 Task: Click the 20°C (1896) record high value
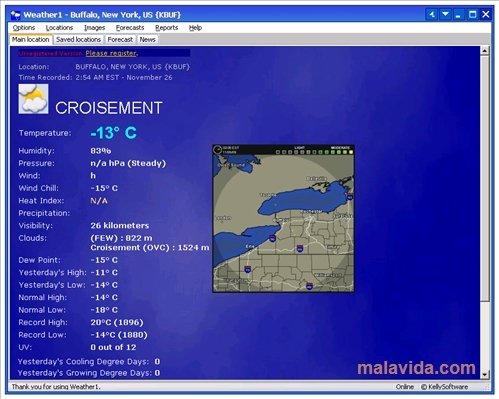(x=117, y=322)
